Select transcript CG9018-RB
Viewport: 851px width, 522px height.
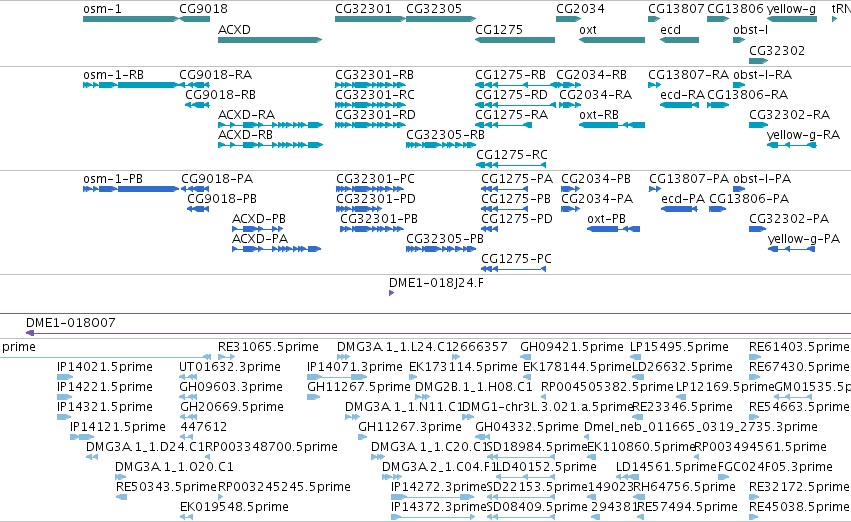pos(197,105)
